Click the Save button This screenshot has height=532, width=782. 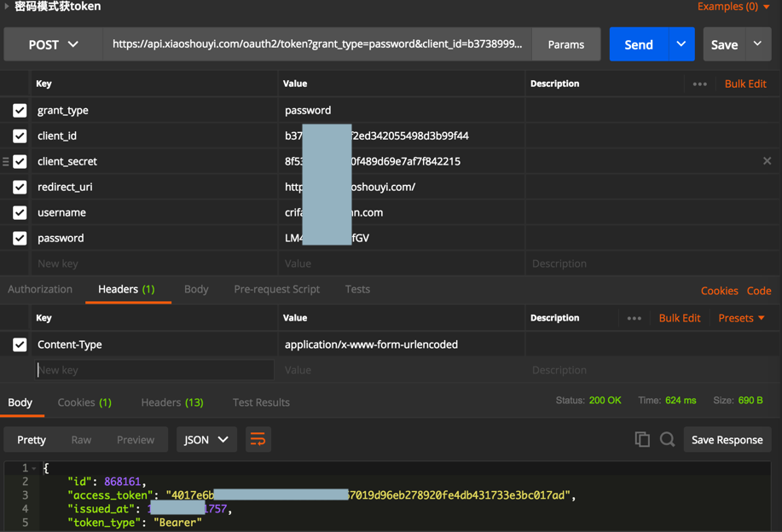pos(724,44)
